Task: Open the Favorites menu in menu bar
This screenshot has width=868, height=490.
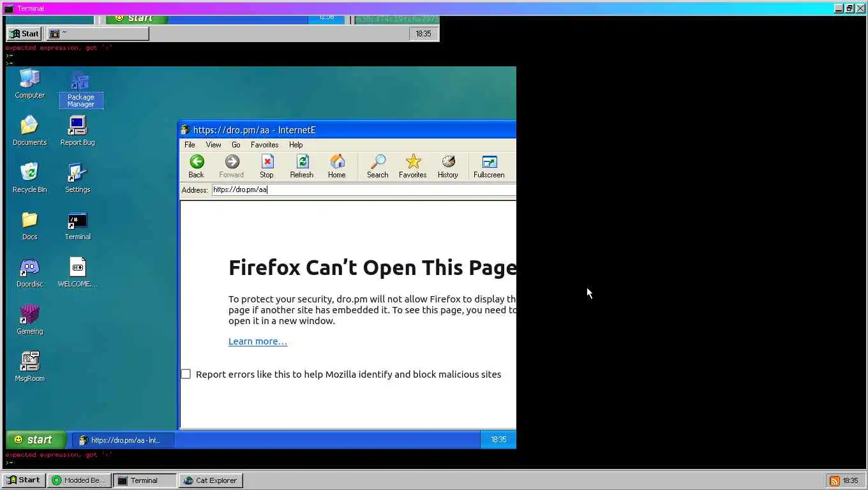Action: tap(265, 145)
